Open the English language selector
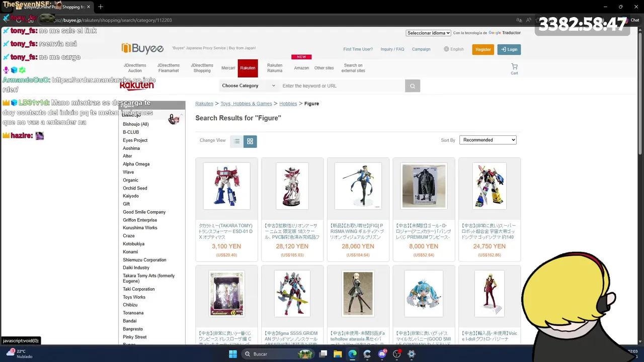Screen dimensions: 644x362 coord(454,49)
